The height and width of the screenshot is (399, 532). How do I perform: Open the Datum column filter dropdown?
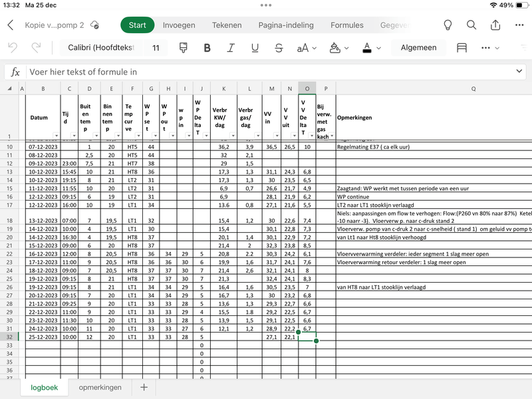tap(56, 135)
